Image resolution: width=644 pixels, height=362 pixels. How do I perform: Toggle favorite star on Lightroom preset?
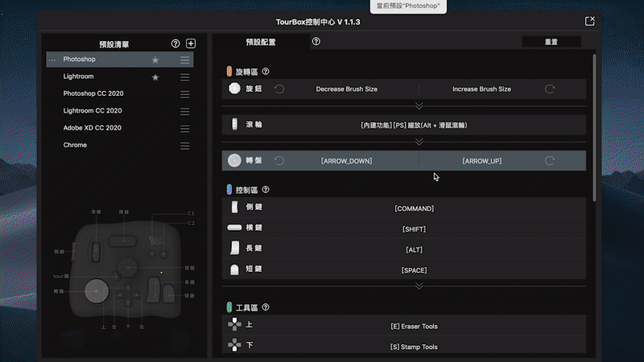click(155, 77)
